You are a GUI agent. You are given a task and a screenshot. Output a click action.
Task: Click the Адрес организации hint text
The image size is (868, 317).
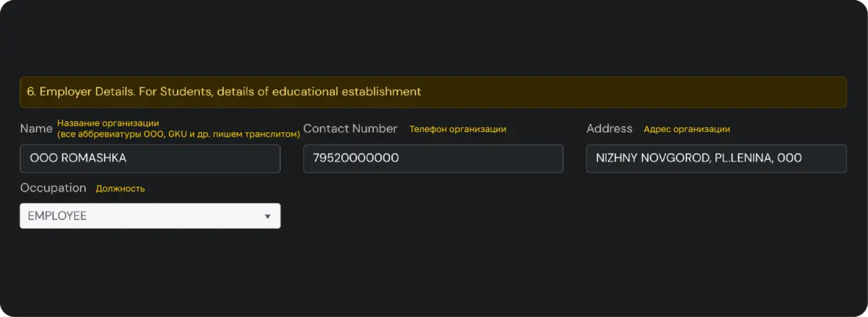coord(687,129)
